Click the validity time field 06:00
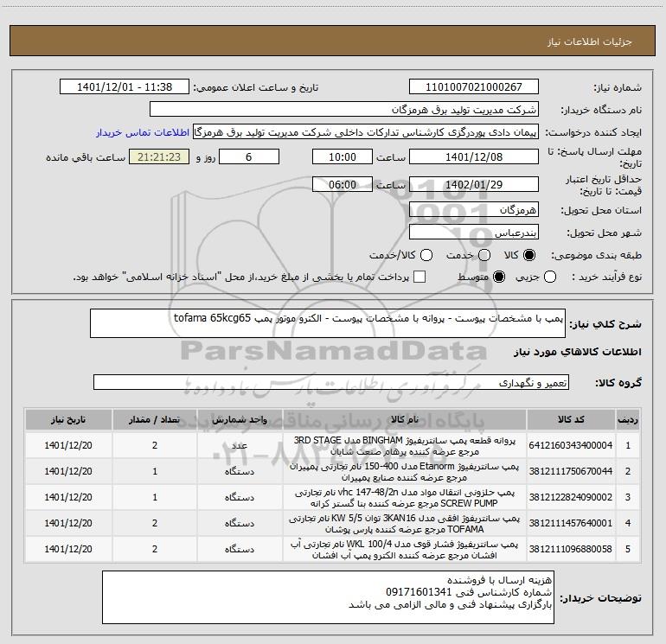The height and width of the screenshot is (644, 666). (343, 185)
